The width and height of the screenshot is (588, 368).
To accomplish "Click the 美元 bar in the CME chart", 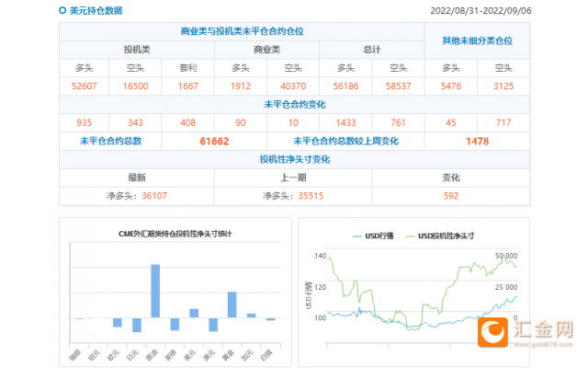I will 194,313.
